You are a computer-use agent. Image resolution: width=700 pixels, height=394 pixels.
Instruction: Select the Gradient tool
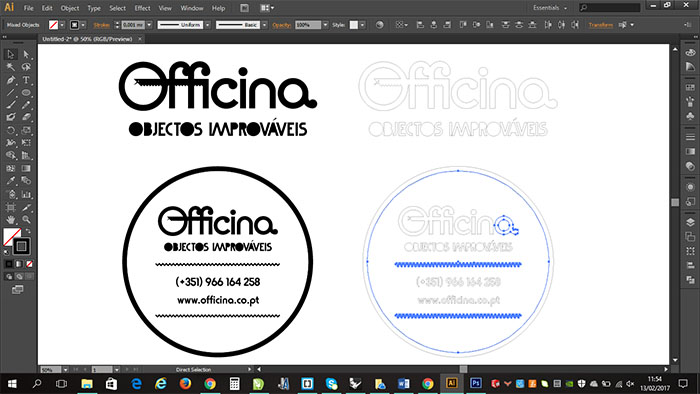[26, 168]
